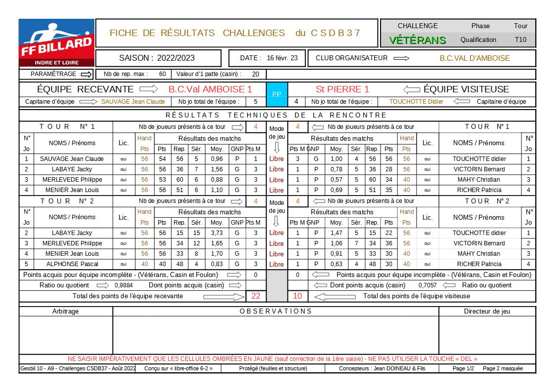The image size is (555, 392).
Task: Click the arrow after left Capitaine d'équipe label
Action: [88, 102]
